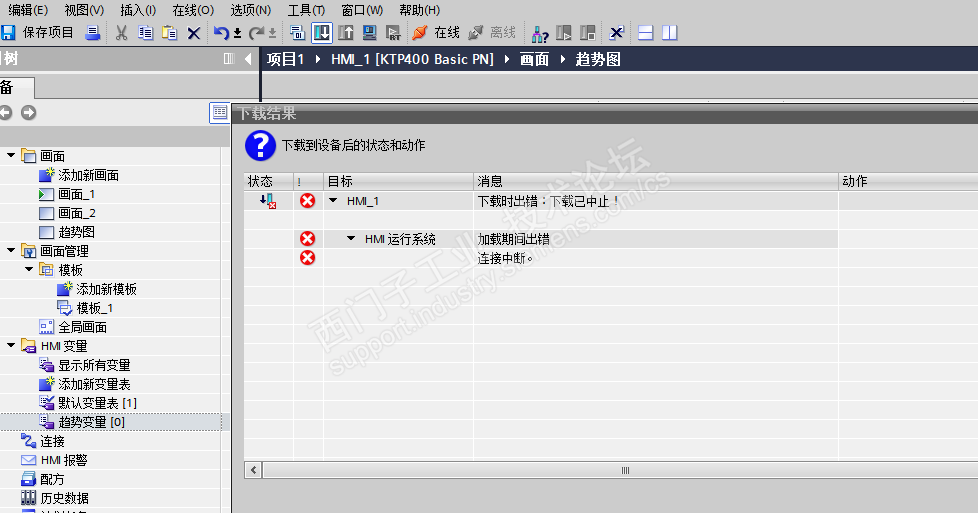Viewport: 978px width, 513px height.
Task: Collapse the 模板 folder in tree
Action: (x=29, y=269)
